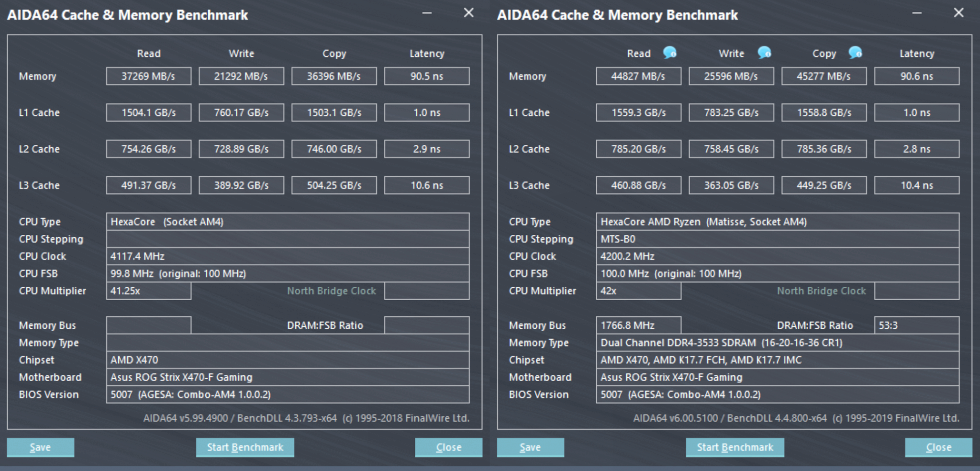Click the 100.0 MHz CPU FSB field
Screen dimensions: 980x471
[x=778, y=273]
